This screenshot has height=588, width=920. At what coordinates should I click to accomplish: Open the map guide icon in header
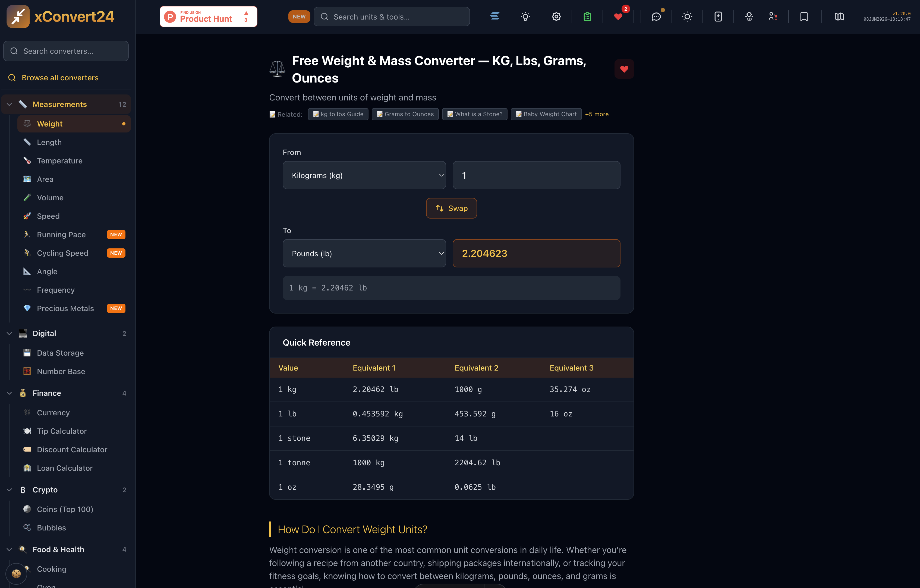(839, 17)
